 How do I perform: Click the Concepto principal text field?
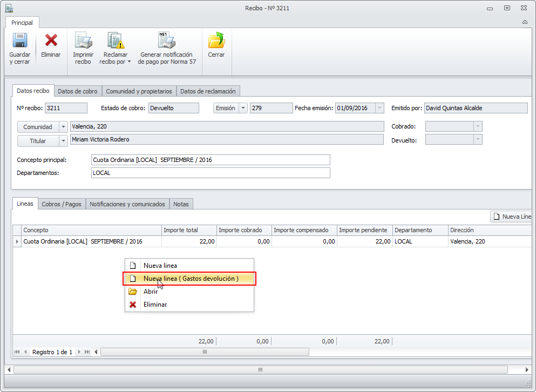[x=211, y=160]
